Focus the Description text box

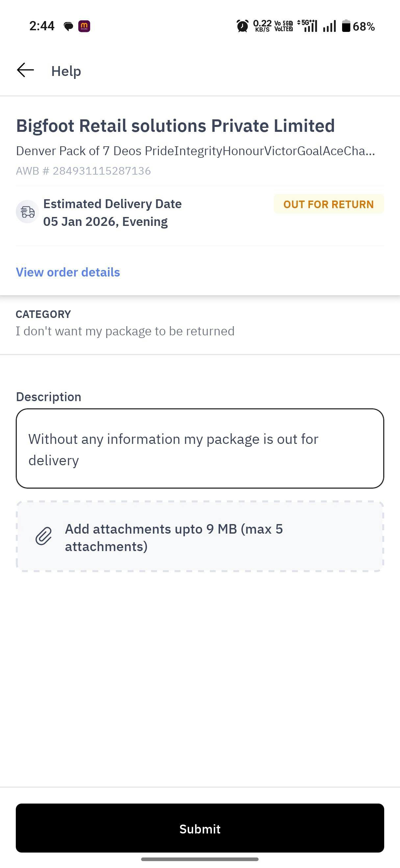tap(200, 448)
